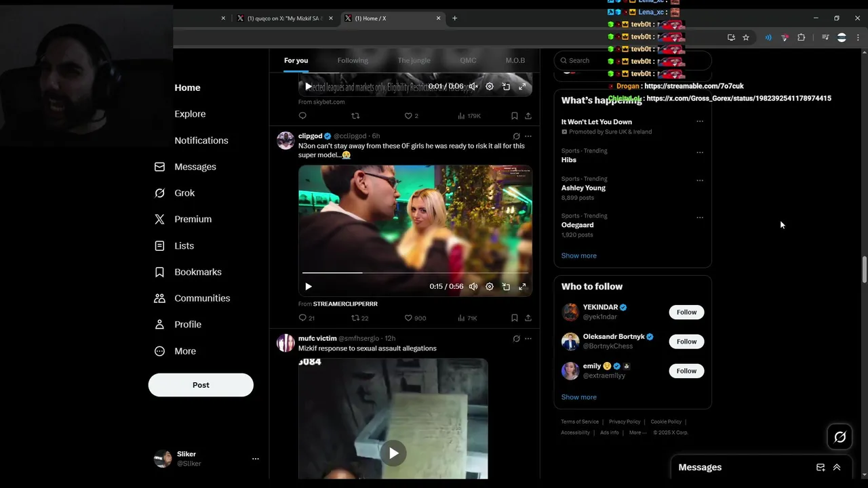Image resolution: width=868 pixels, height=488 pixels.
Task: Switch to the M.O.B tab
Action: (515, 60)
